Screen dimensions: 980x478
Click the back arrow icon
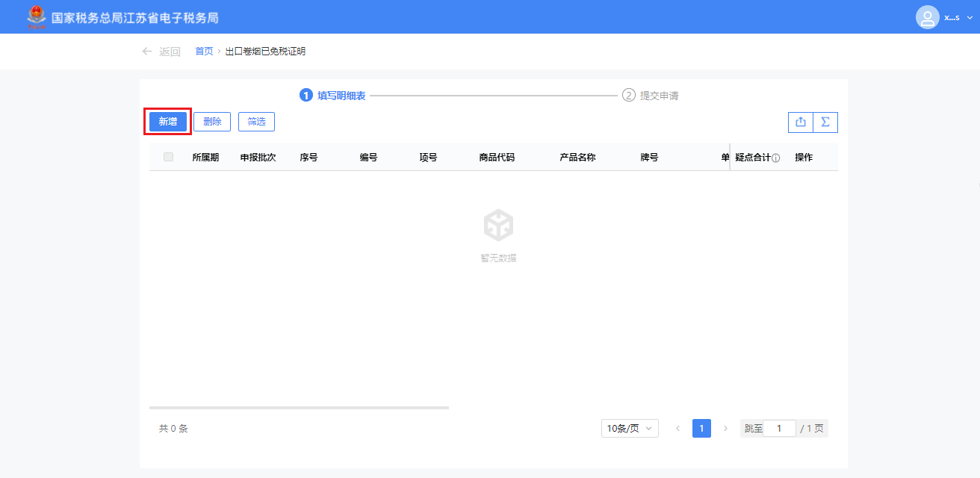[147, 52]
